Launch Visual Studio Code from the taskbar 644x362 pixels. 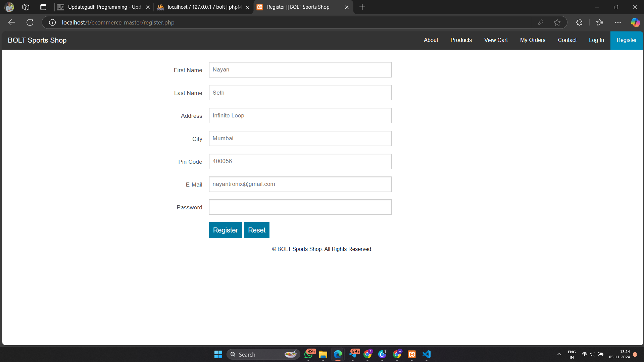tap(426, 354)
